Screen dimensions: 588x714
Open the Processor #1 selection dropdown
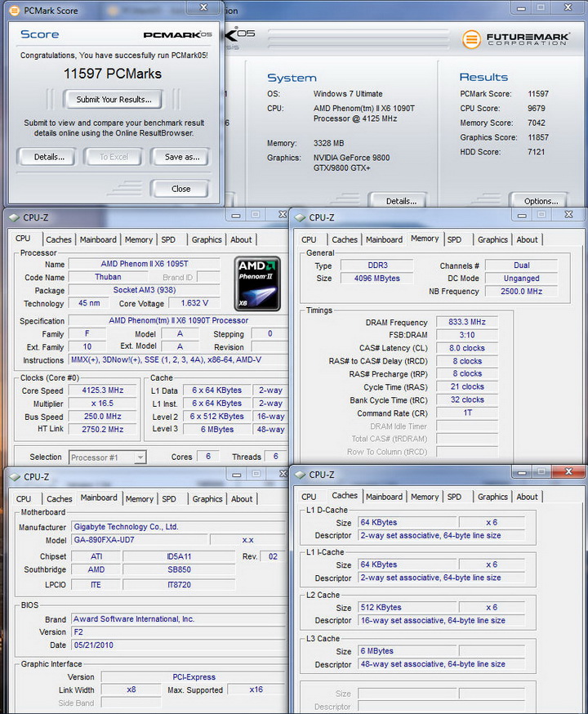(x=108, y=457)
